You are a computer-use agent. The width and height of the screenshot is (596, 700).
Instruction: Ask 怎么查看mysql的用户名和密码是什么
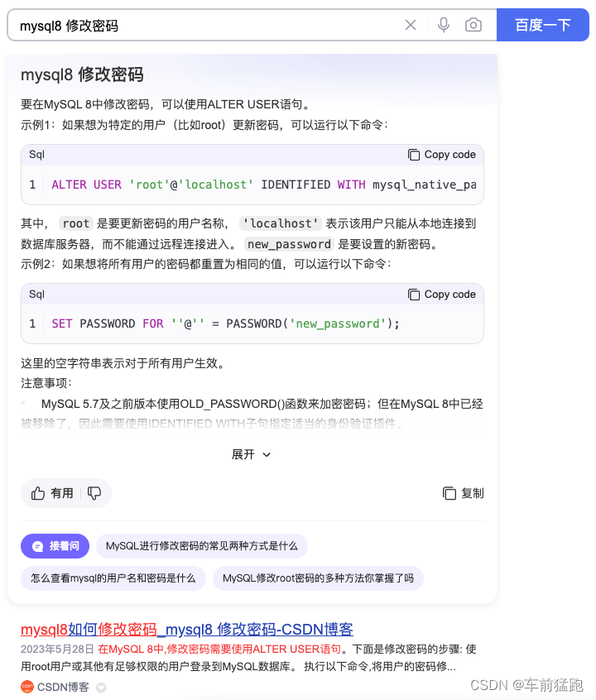[113, 578]
